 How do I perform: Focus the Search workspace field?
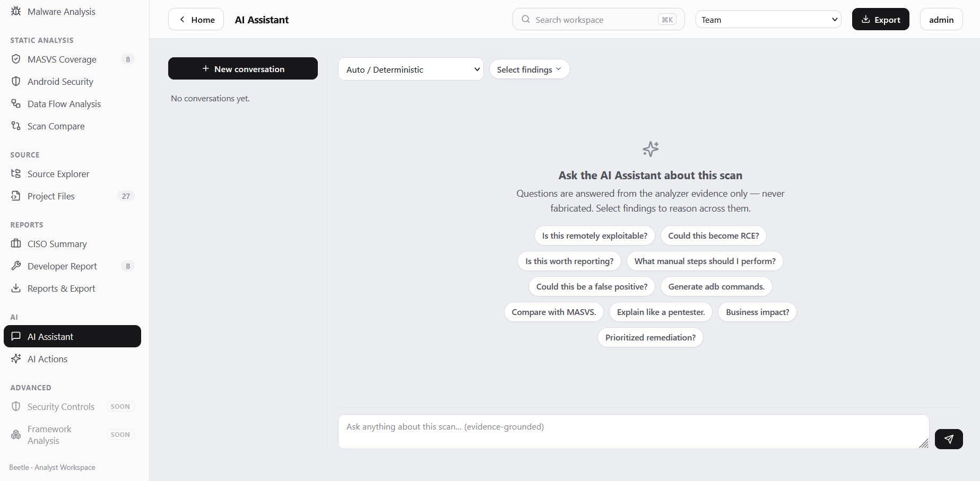coord(599,19)
